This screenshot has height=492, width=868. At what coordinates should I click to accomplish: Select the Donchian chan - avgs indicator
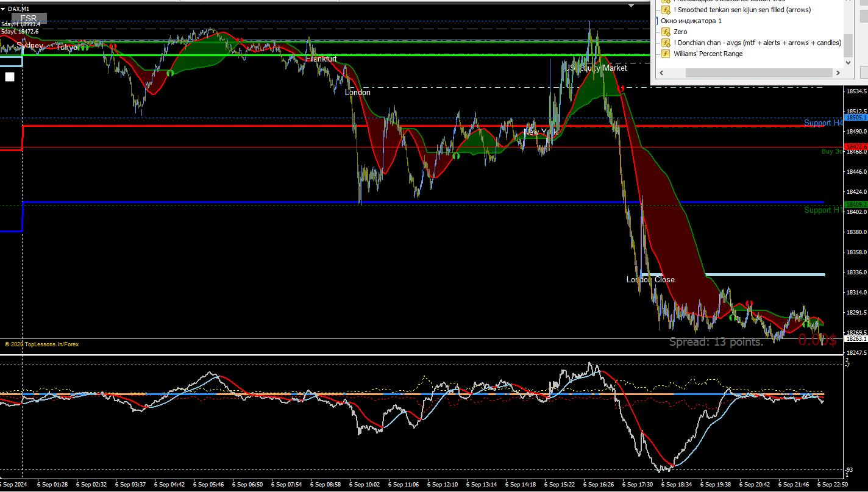pos(757,43)
